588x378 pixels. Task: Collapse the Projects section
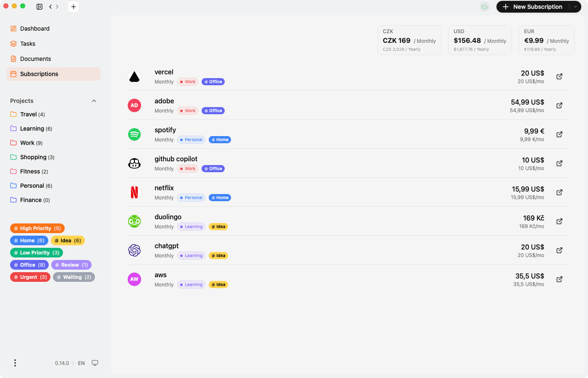[94, 101]
